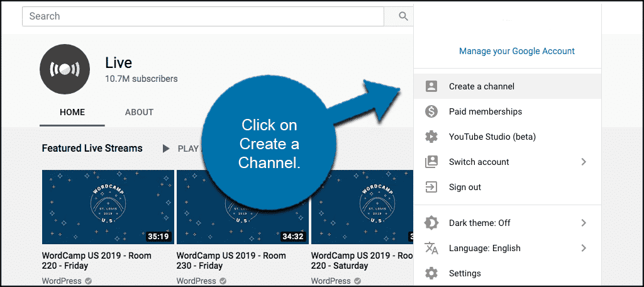
Task: Choose Create a channel menu entry
Action: (x=508, y=86)
